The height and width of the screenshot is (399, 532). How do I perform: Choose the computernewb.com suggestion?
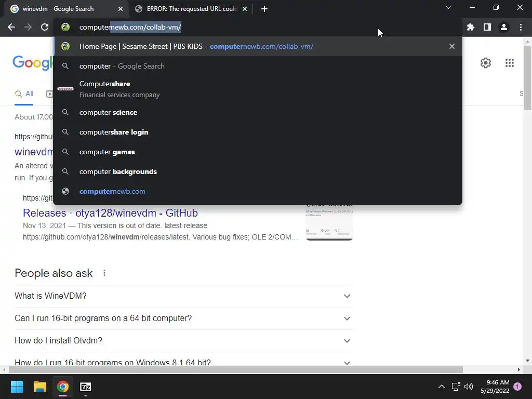pyautogui.click(x=258, y=191)
